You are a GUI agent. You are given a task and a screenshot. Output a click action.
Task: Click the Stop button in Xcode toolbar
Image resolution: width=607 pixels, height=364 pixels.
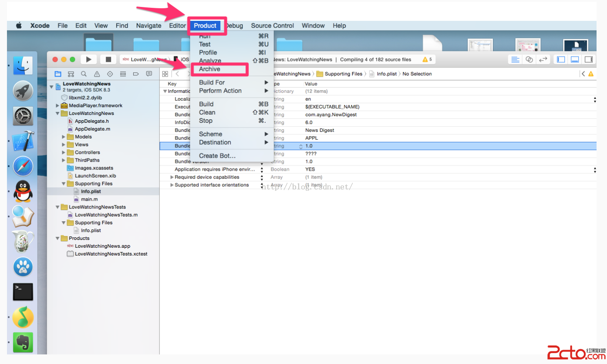[x=108, y=59]
